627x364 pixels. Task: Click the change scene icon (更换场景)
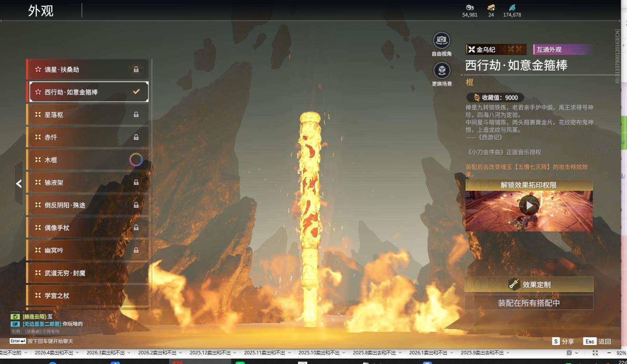(x=442, y=71)
